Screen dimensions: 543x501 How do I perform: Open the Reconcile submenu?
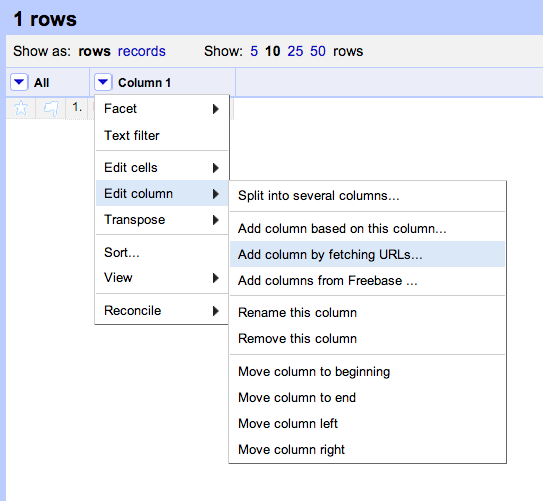(x=162, y=311)
